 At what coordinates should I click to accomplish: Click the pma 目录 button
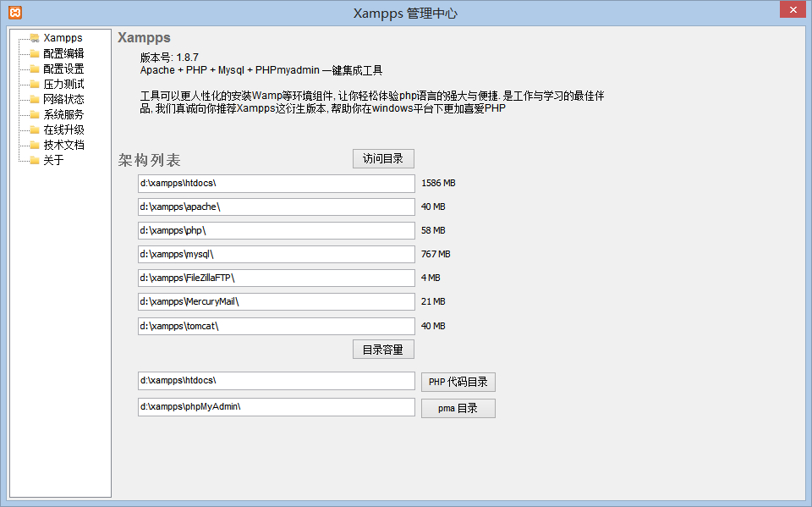[x=458, y=408]
